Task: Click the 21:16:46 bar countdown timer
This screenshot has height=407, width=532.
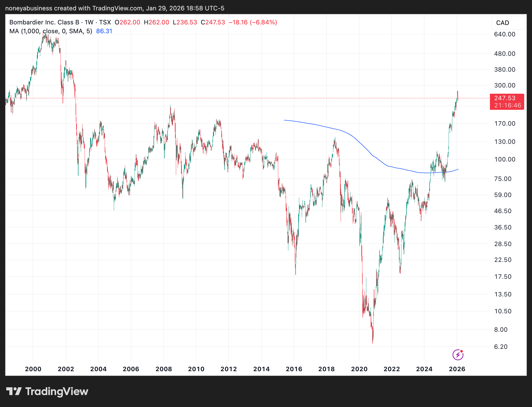Action: click(507, 105)
